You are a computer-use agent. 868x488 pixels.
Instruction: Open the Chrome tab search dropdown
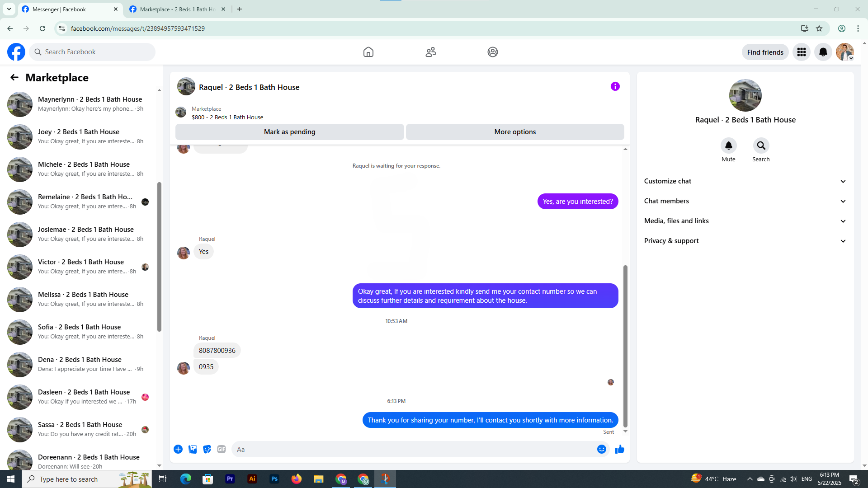click(x=9, y=9)
